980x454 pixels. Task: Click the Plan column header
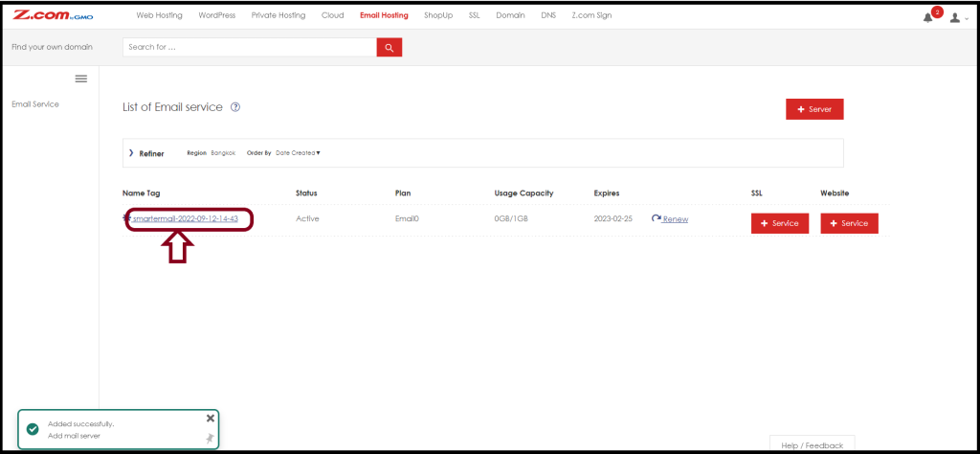click(x=403, y=193)
